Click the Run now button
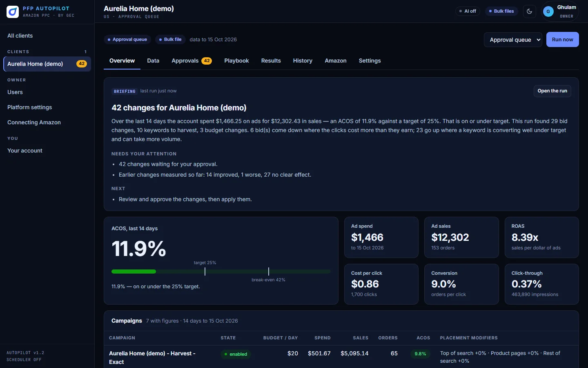 pos(562,40)
